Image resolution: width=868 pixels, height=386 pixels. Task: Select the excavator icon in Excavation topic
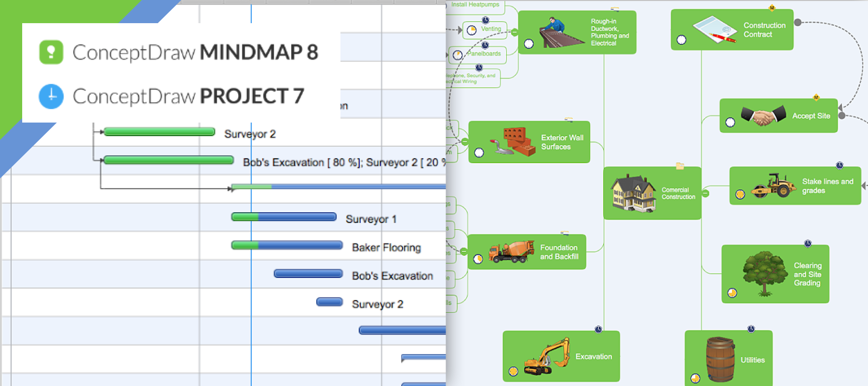coord(547,357)
